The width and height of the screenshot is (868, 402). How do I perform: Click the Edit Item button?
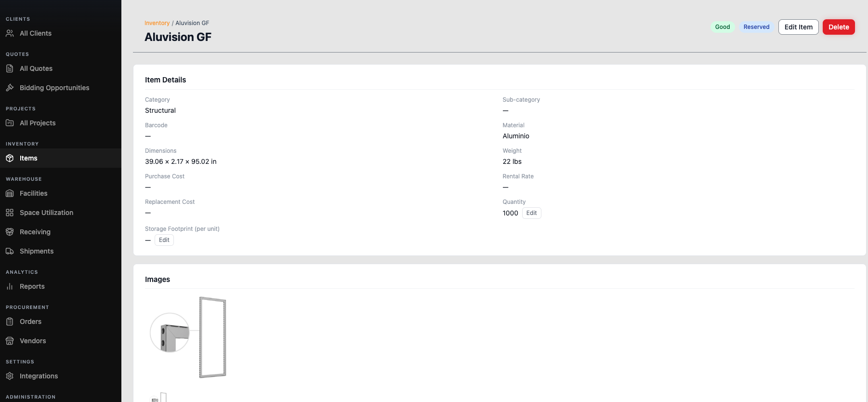pos(798,27)
